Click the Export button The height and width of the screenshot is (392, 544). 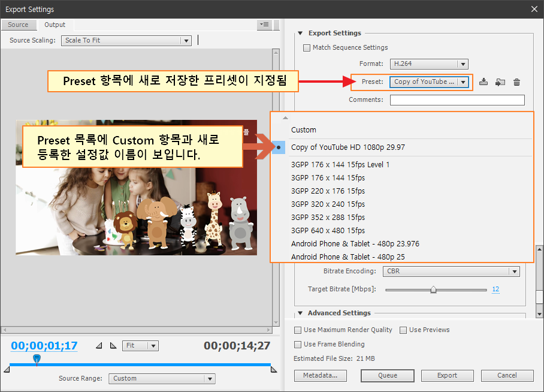[447, 376]
